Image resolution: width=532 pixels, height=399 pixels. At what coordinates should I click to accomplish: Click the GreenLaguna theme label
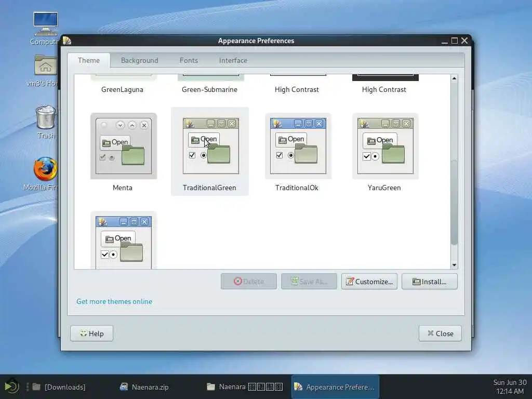pyautogui.click(x=122, y=89)
